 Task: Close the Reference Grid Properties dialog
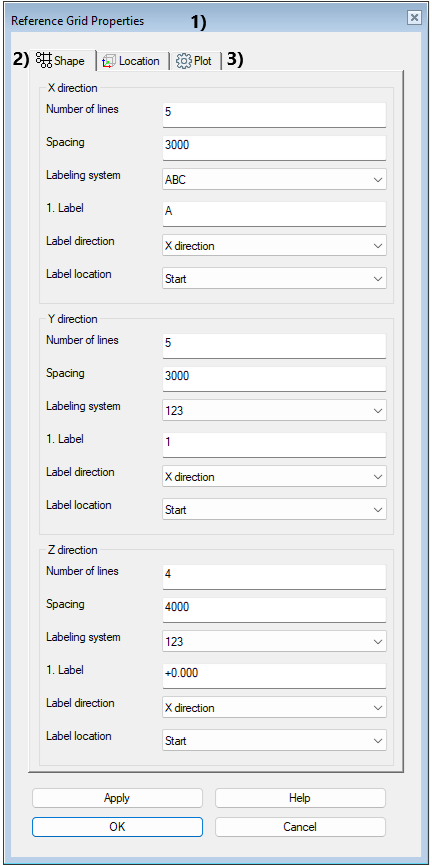tap(413, 18)
